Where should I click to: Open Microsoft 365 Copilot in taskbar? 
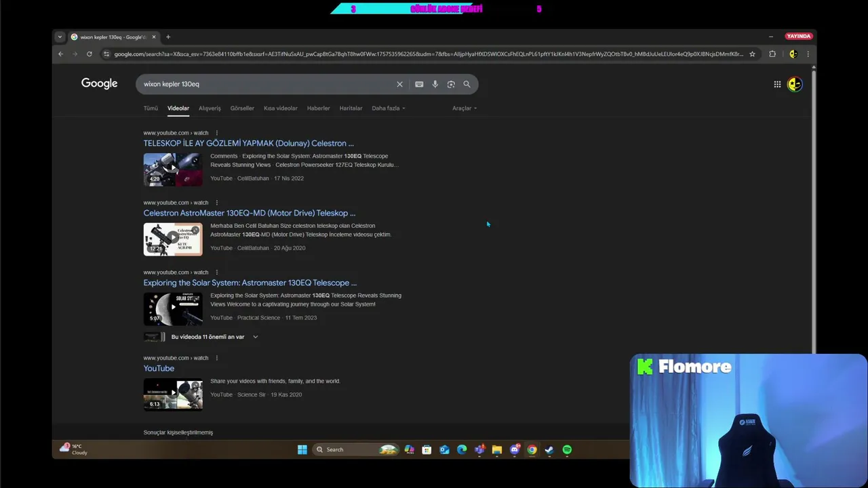[x=409, y=449]
